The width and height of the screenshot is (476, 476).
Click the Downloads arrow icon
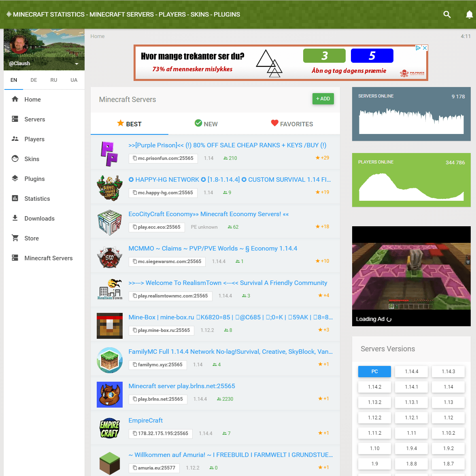(15, 218)
